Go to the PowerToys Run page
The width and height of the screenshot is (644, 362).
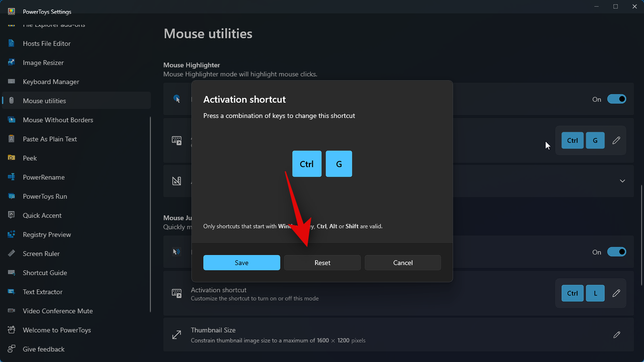(45, 196)
